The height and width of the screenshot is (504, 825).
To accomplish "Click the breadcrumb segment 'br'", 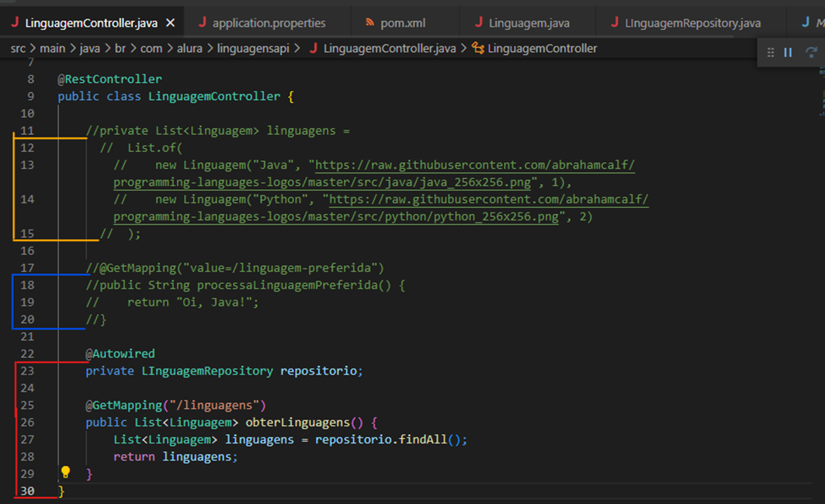I will (120, 48).
